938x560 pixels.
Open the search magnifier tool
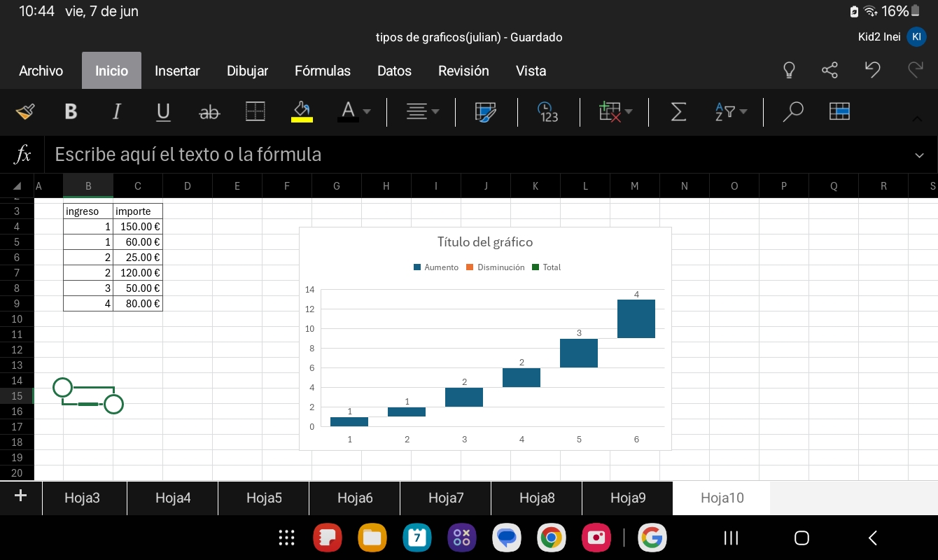click(792, 111)
